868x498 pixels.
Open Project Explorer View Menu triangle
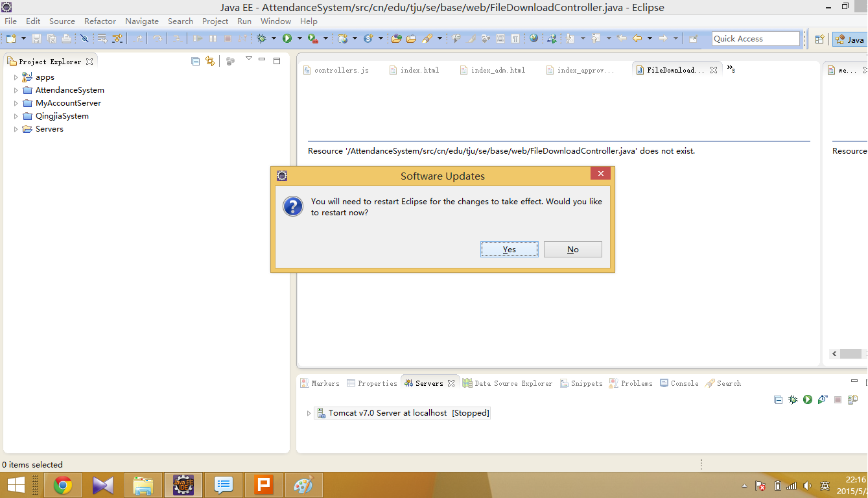tap(248, 59)
